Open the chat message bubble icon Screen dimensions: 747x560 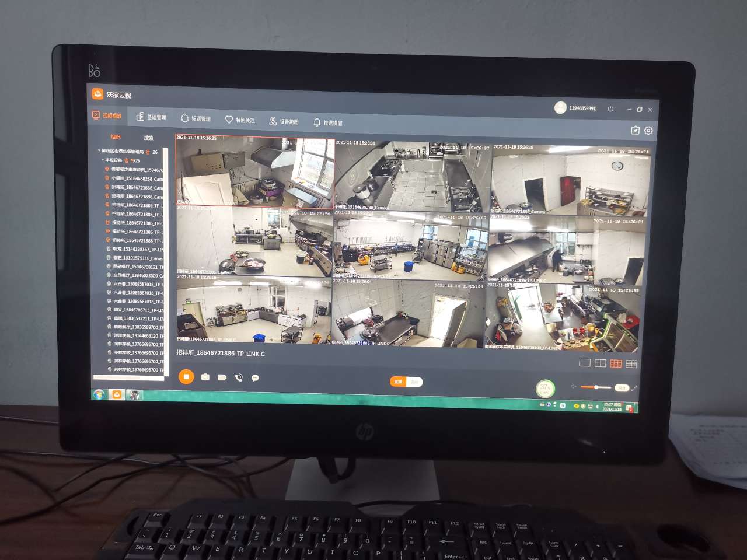click(x=255, y=378)
